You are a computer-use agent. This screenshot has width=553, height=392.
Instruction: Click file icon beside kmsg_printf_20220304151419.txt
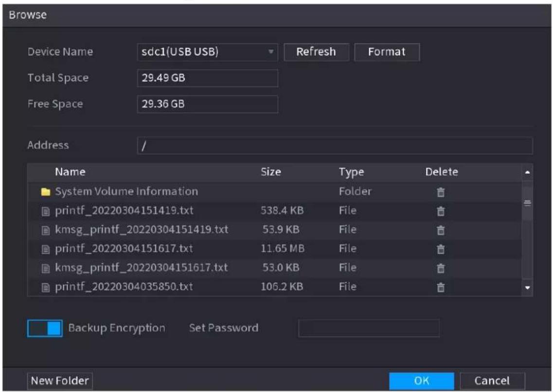(46, 230)
